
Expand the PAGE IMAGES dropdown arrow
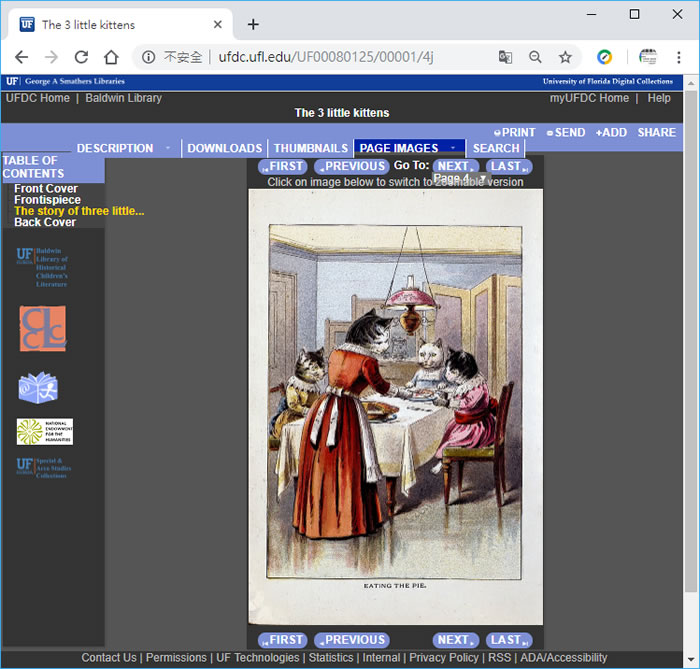click(453, 148)
